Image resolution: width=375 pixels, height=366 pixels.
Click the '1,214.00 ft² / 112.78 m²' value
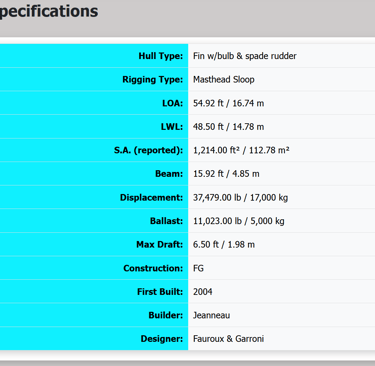click(241, 150)
